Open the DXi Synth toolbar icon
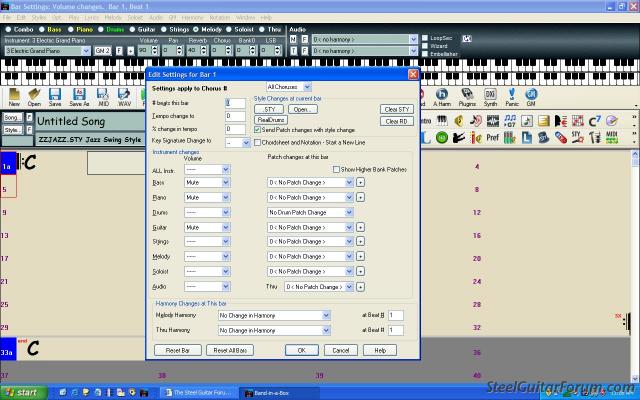The height and width of the screenshot is (400, 640). (490, 97)
